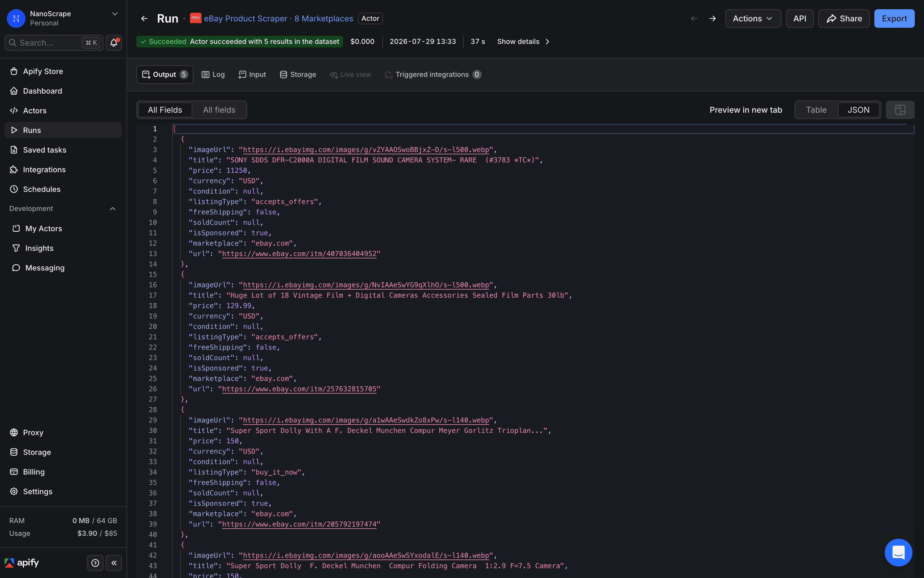This screenshot has height=578, width=924.
Task: Open the NvIAAeSwYG9qXlhO image URL
Action: click(x=366, y=285)
